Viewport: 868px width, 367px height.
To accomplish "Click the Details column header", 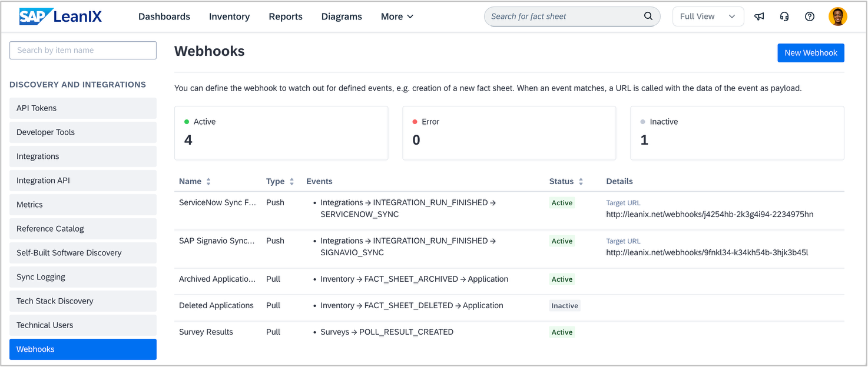I will [619, 181].
